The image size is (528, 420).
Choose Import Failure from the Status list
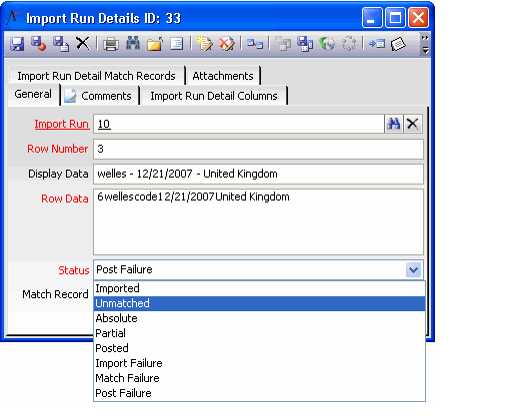pyautogui.click(x=259, y=363)
